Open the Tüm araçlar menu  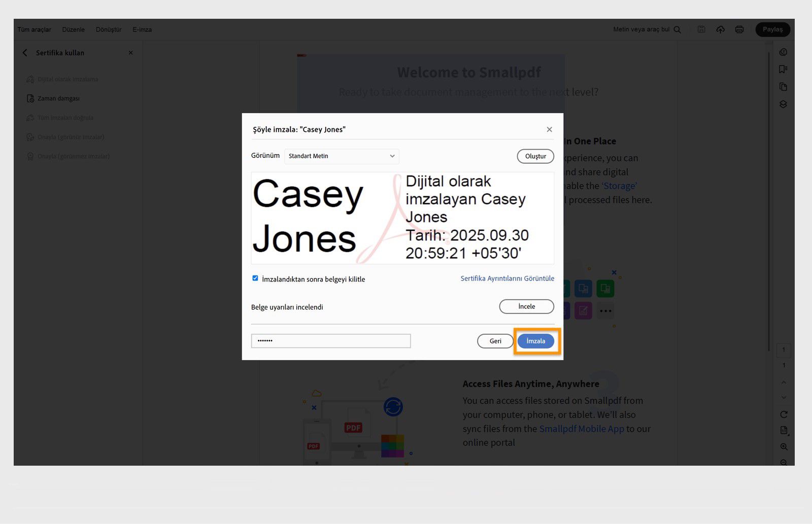[x=35, y=29]
